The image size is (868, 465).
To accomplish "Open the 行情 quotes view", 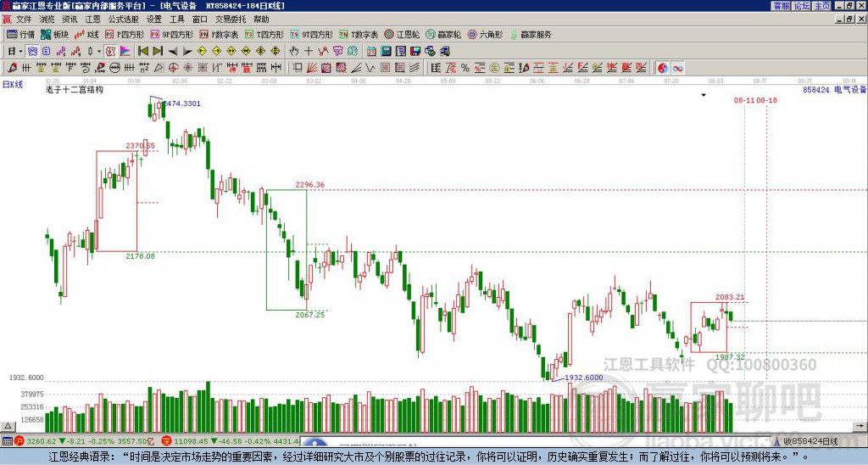I will [20, 34].
